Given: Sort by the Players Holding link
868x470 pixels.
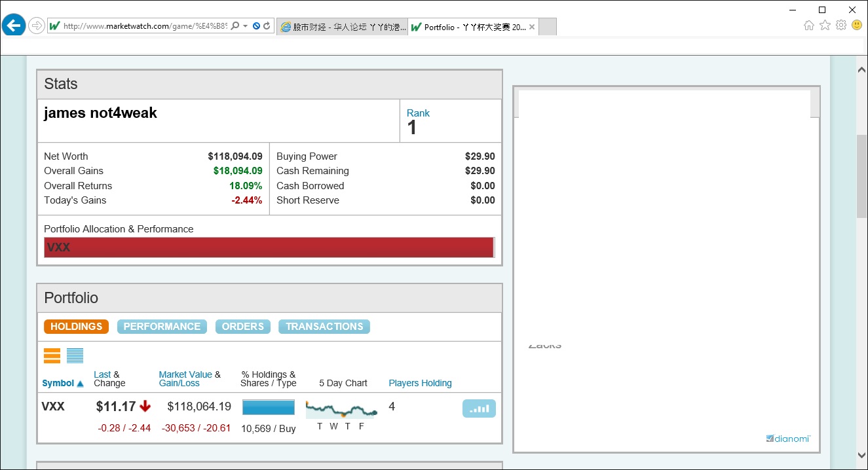Looking at the screenshot, I should coord(420,383).
